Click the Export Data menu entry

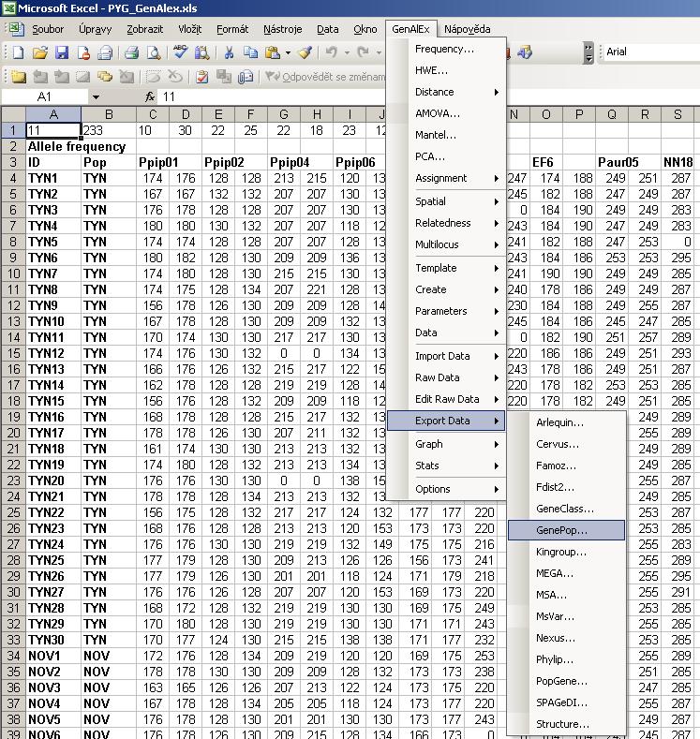(x=446, y=421)
